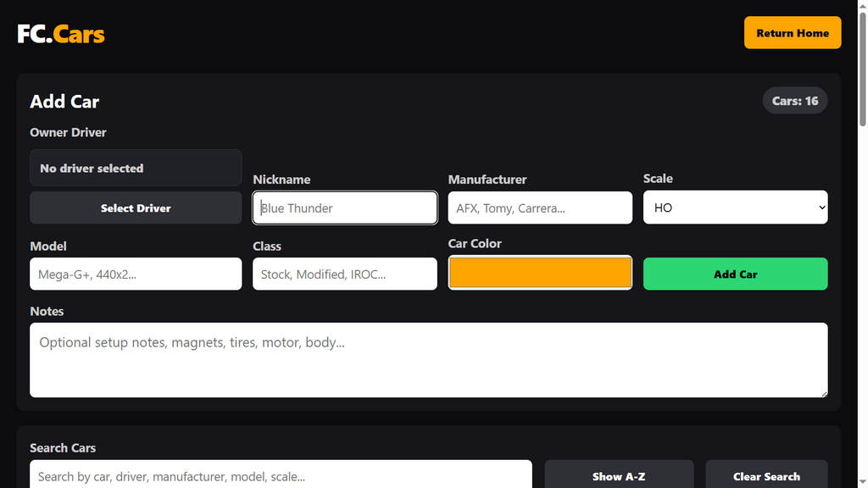This screenshot has height=488, width=868.
Task: Click the No driver selected box
Action: (x=136, y=168)
